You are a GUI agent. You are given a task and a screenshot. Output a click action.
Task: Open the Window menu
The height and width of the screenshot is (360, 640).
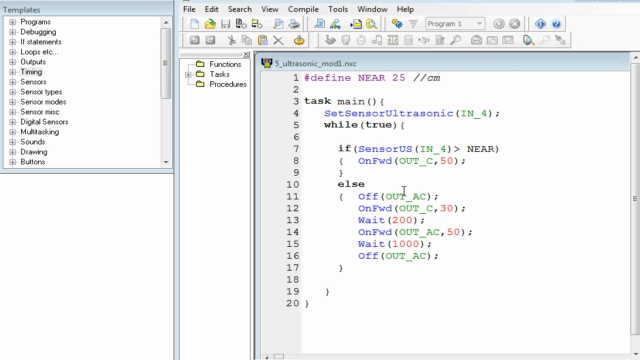[x=372, y=9]
